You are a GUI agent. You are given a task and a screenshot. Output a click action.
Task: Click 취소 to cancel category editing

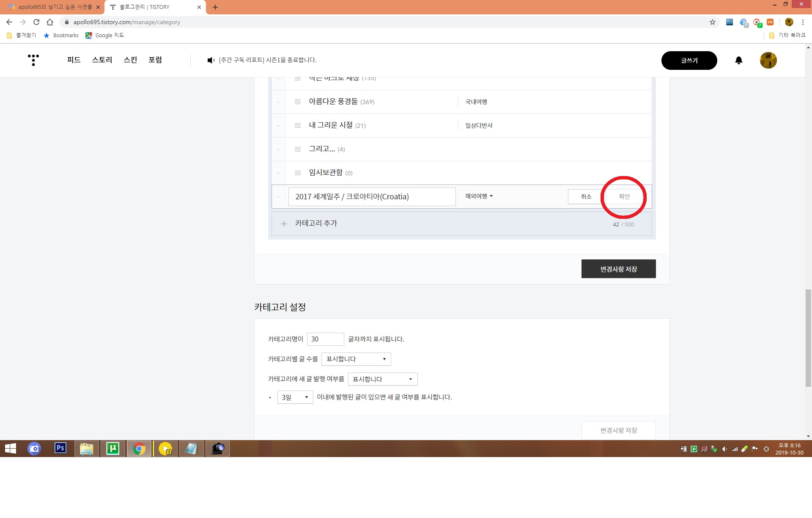point(586,196)
